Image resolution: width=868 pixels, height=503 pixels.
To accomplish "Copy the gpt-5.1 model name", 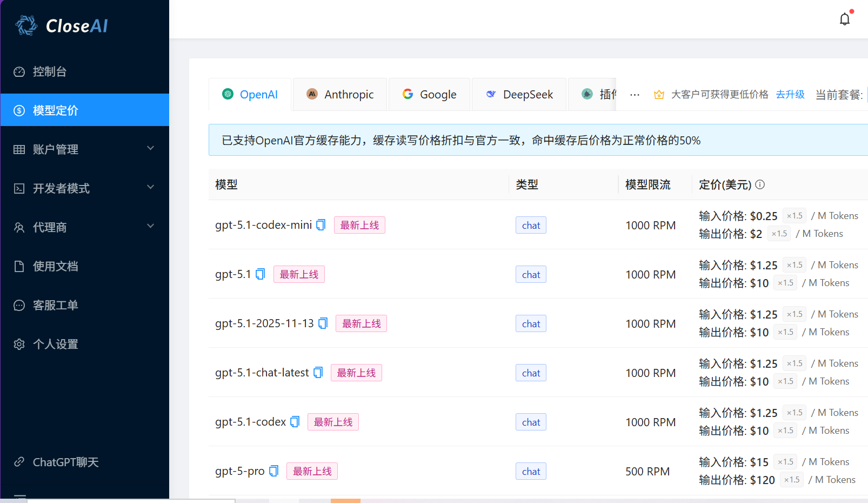I will click(260, 274).
